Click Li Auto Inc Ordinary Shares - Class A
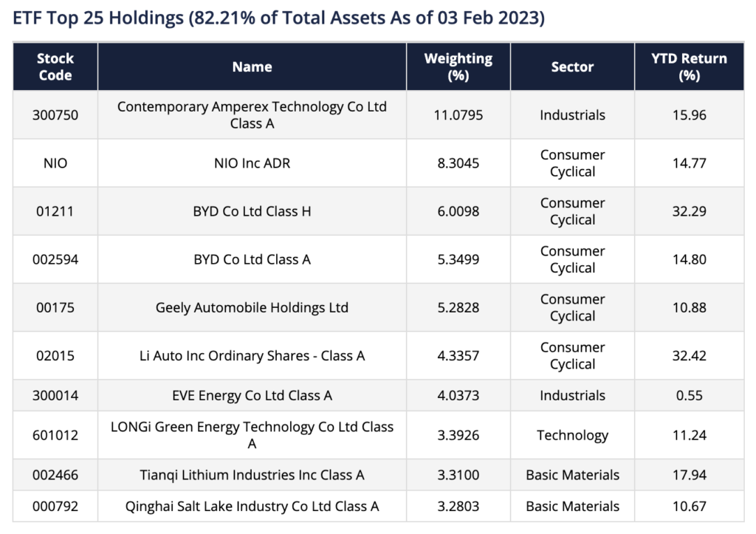756x534 pixels. pyautogui.click(x=252, y=356)
